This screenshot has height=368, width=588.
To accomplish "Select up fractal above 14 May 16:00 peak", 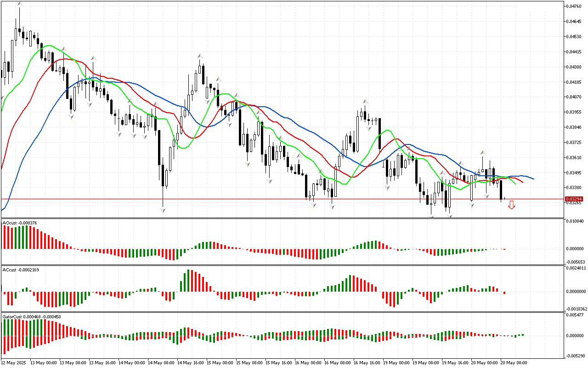I will [x=200, y=56].
